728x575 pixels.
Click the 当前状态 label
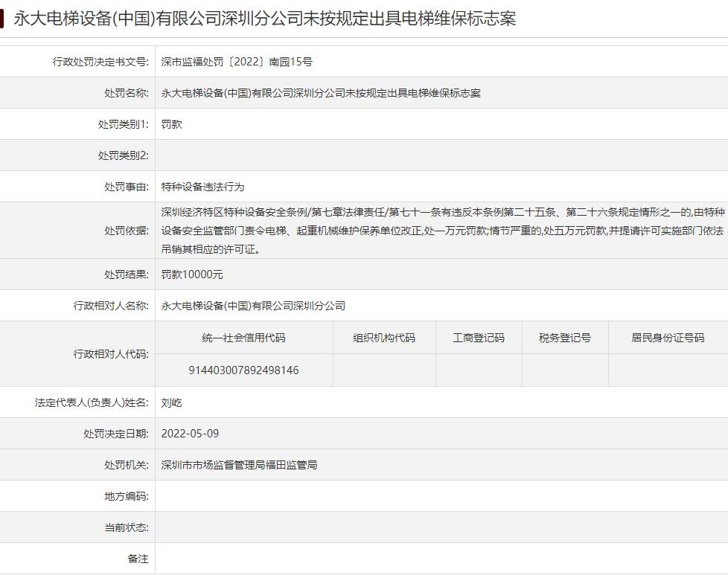(x=127, y=527)
